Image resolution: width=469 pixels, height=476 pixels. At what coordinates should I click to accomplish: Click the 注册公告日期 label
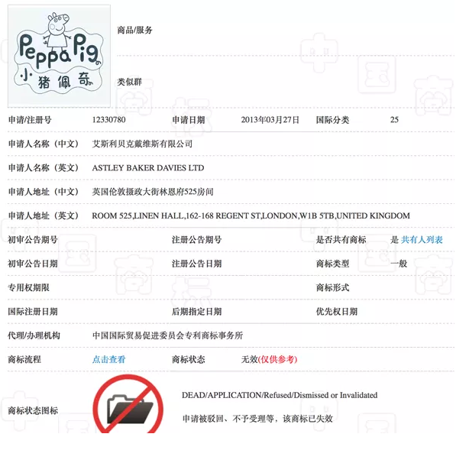point(197,264)
